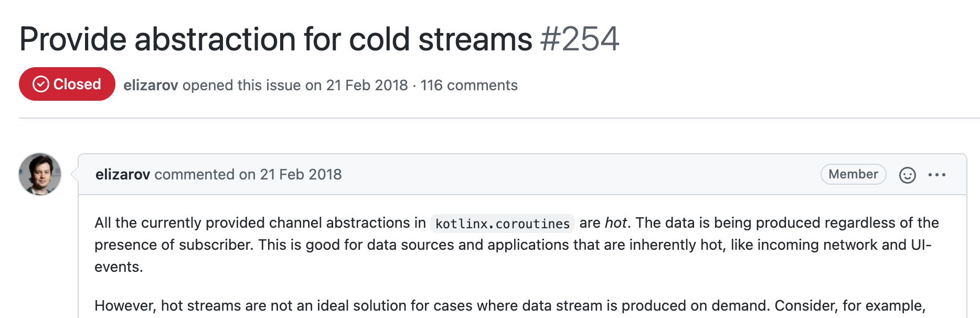Click the elizarov author link beside the Closed badge
The width and height of the screenshot is (980, 318).
point(151,85)
